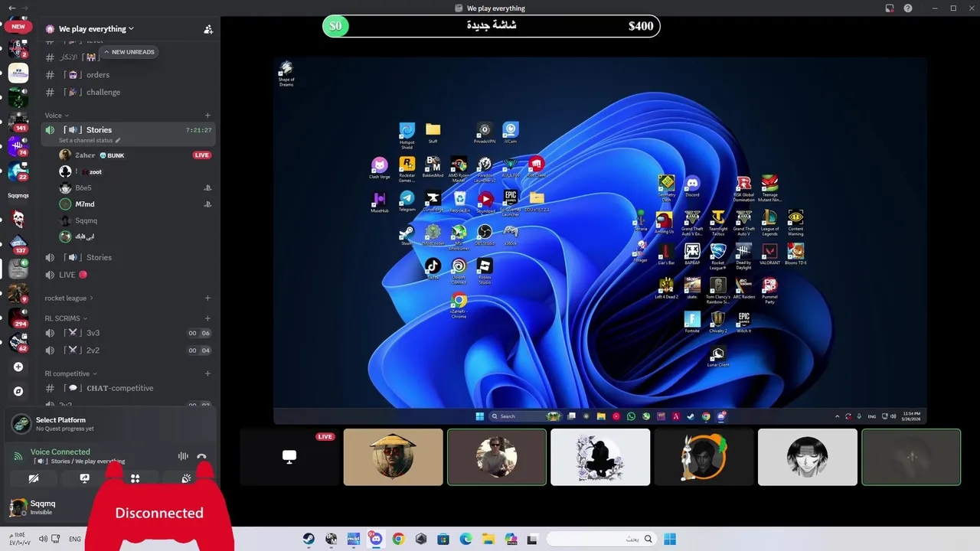Open the server with 294 unread badge
Image resolution: width=980 pixels, height=551 pixels.
click(18, 318)
